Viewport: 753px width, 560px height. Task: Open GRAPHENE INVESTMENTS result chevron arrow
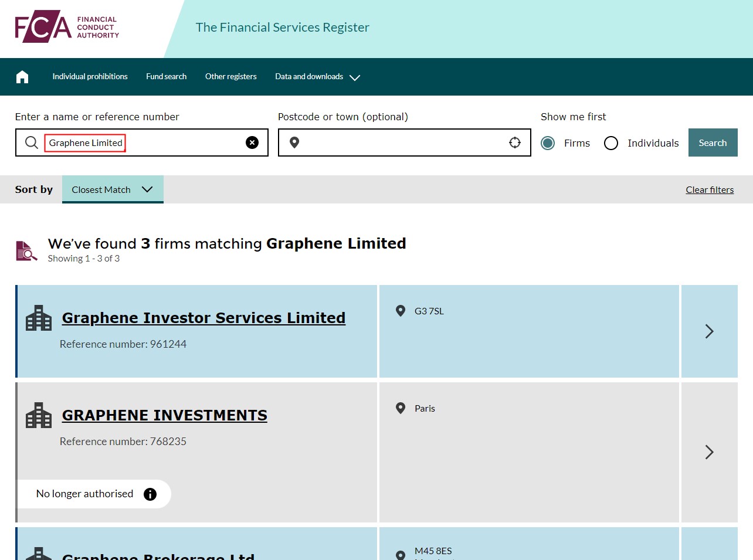pos(709,452)
